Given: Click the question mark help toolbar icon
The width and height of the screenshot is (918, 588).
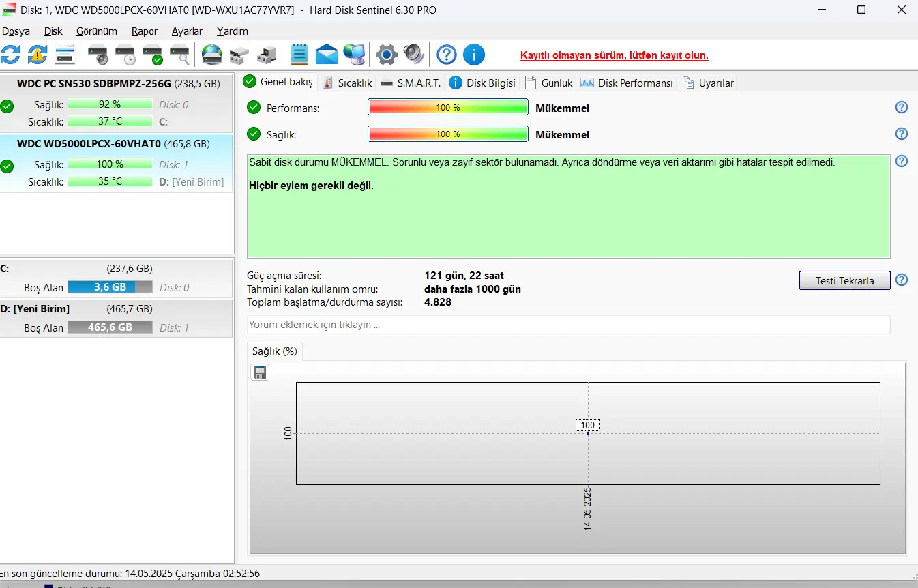Looking at the screenshot, I should (x=447, y=55).
